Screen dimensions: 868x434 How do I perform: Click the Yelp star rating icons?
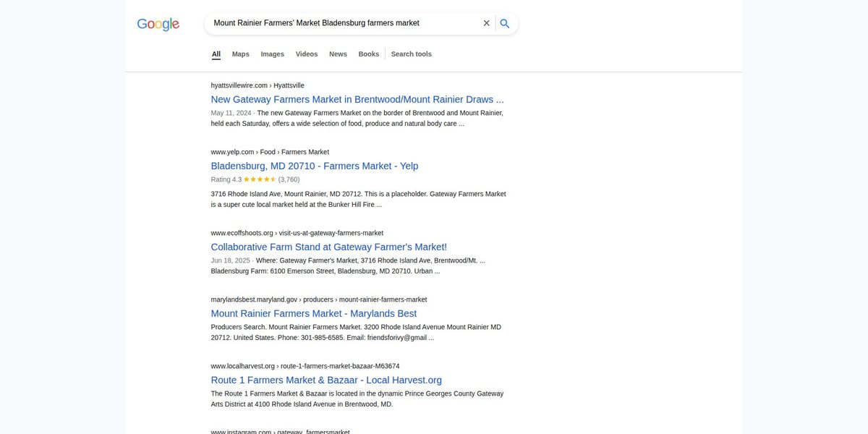pyautogui.click(x=260, y=179)
